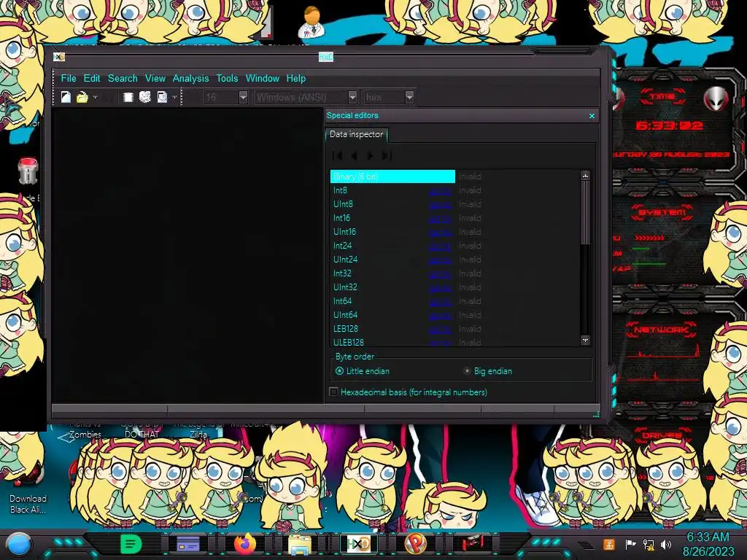Screen dimensions: 747x560
Task: Click the green document app taskbar icon
Action: [x=131, y=543]
